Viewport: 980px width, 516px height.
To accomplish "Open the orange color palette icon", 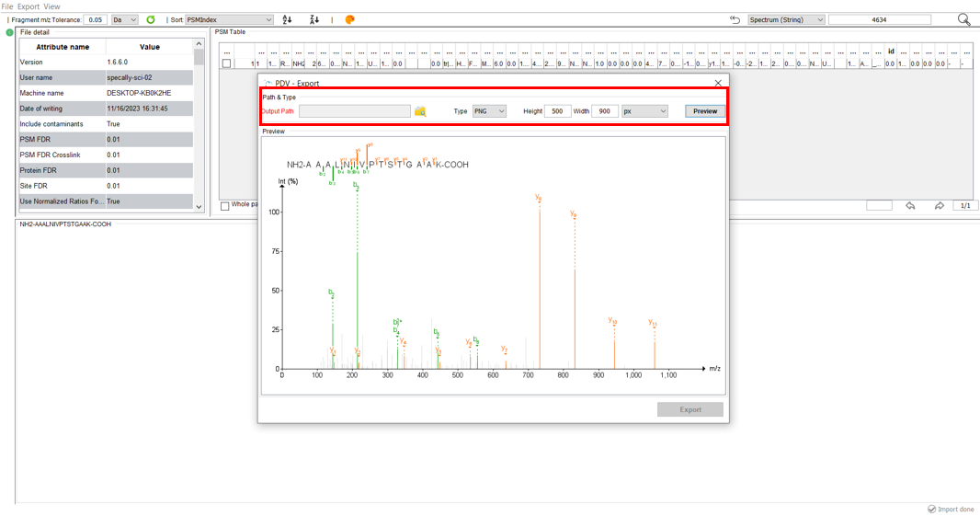I will [x=350, y=20].
